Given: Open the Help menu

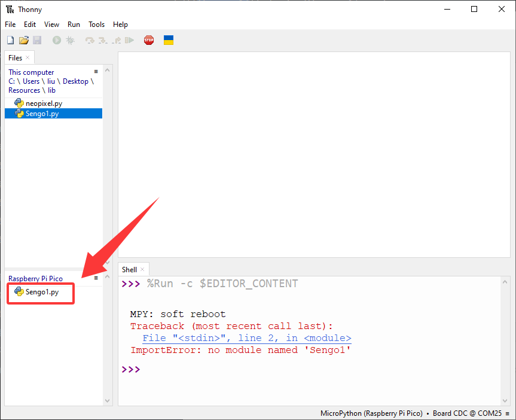Looking at the screenshot, I should (x=120, y=25).
